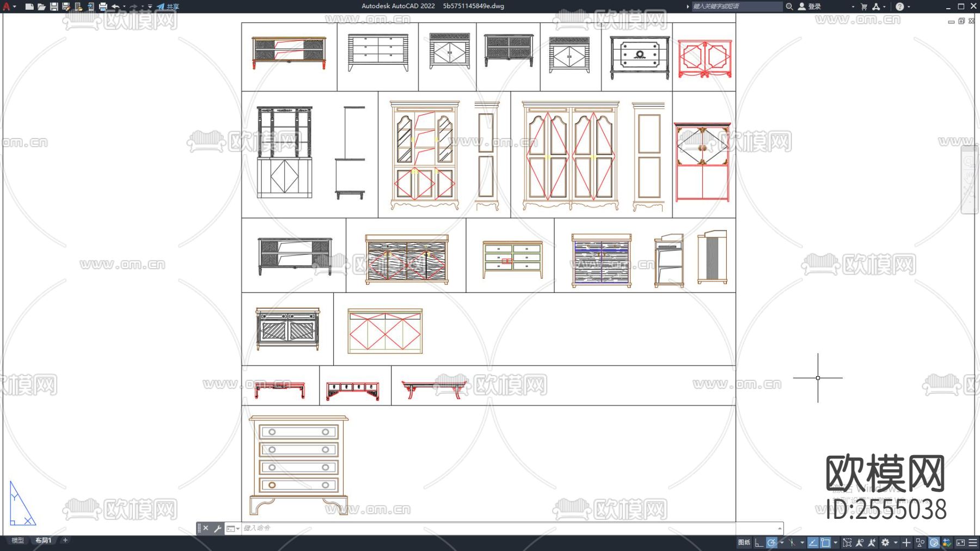Screen dimensions: 980x551
Task: Switch to the 模型 model tab
Action: click(18, 541)
